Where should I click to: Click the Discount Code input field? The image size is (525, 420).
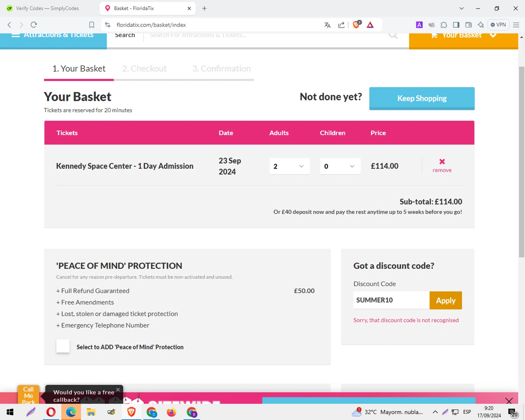click(391, 300)
